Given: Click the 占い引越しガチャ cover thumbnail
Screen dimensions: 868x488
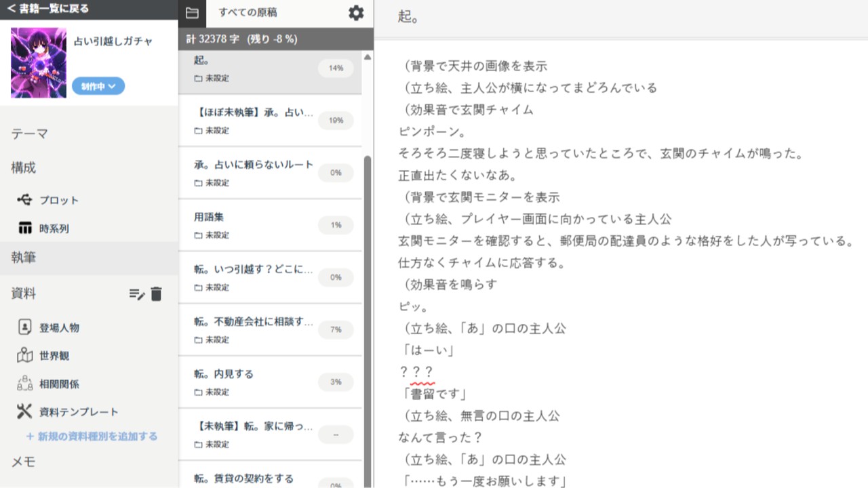Looking at the screenshot, I should [x=38, y=63].
